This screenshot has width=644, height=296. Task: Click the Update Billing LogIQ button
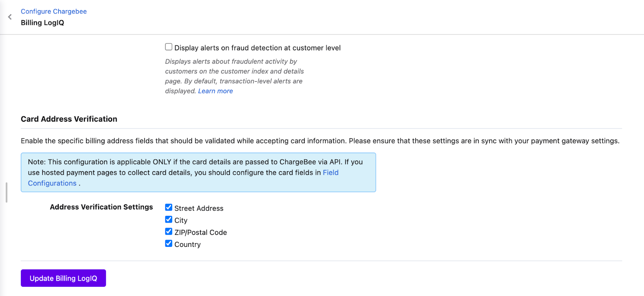click(x=63, y=278)
